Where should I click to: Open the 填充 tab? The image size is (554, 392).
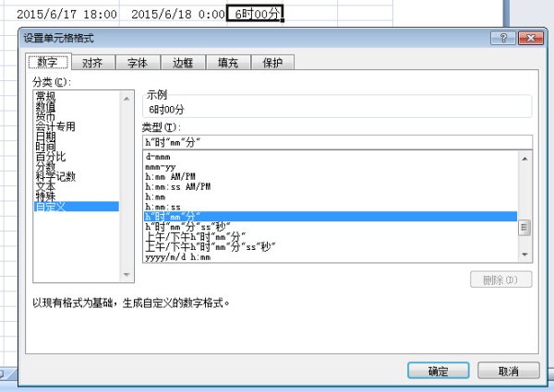(x=228, y=63)
